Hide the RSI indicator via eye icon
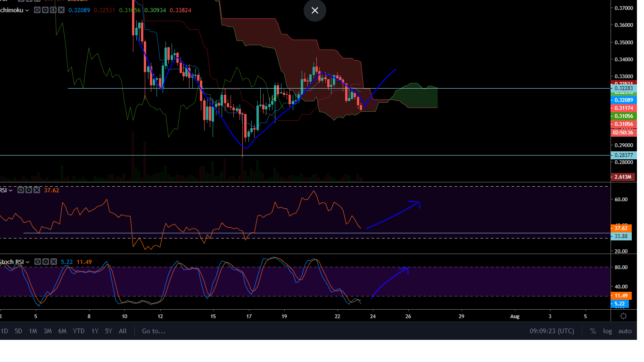The width and height of the screenshot is (644, 362). tap(21, 190)
